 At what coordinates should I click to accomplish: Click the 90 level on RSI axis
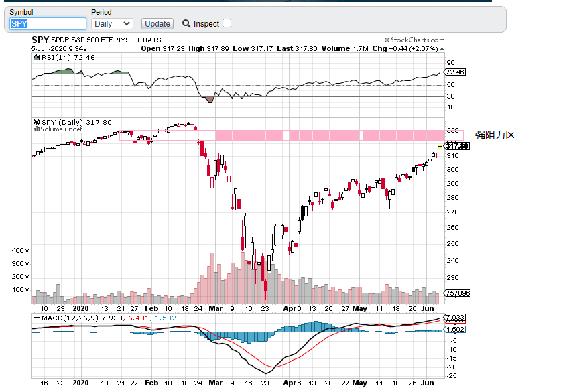pyautogui.click(x=450, y=63)
